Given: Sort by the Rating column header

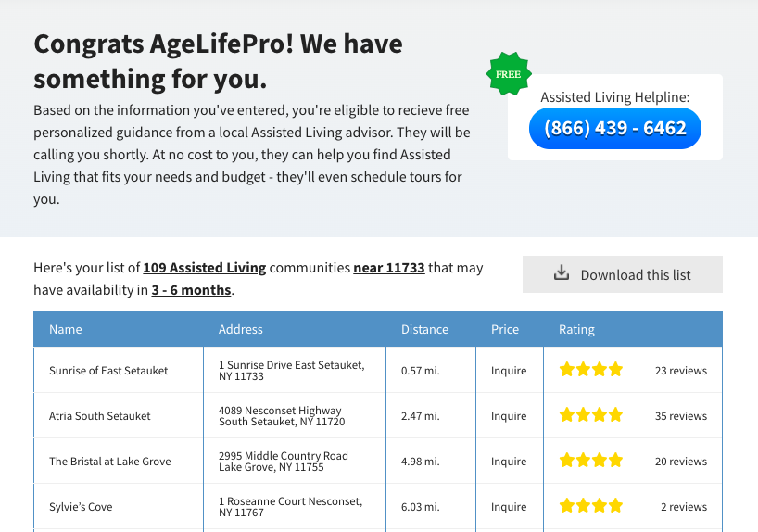Looking at the screenshot, I should (x=576, y=329).
